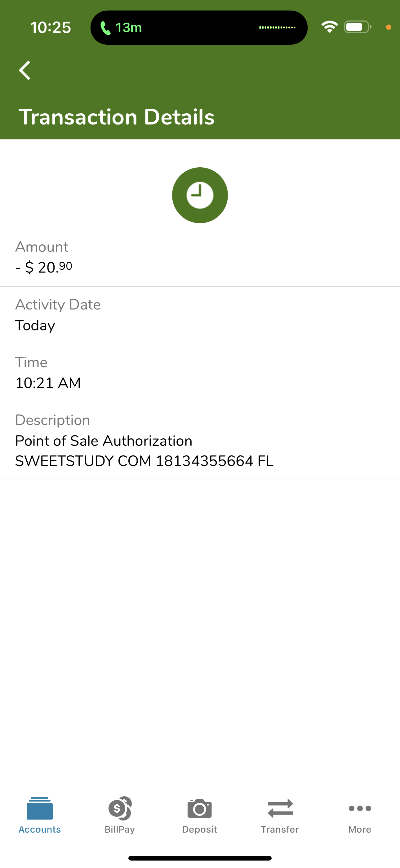The width and height of the screenshot is (400, 868).
Task: Tap the battery indicator icon
Action: 358,27
